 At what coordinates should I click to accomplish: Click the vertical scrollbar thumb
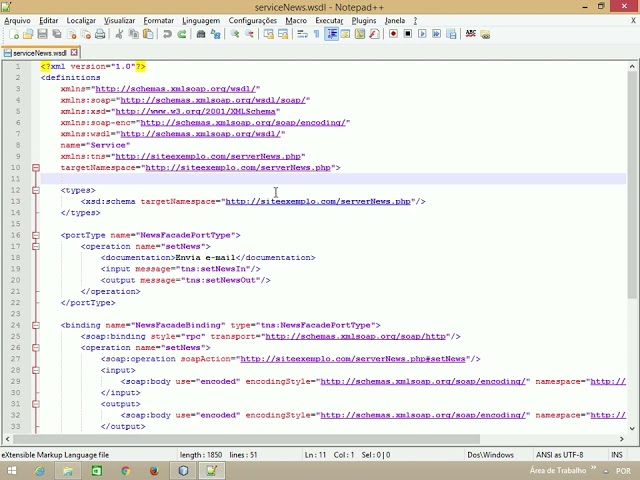(x=632, y=184)
